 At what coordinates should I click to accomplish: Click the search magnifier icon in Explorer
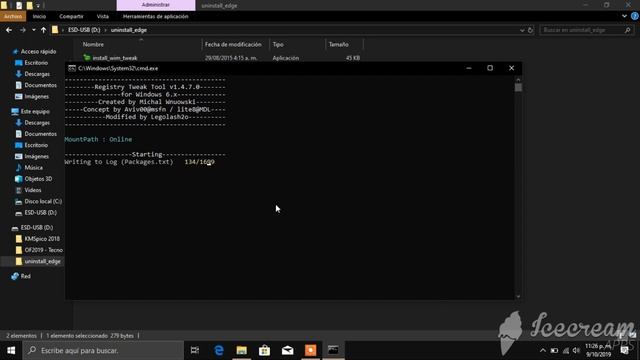628,30
